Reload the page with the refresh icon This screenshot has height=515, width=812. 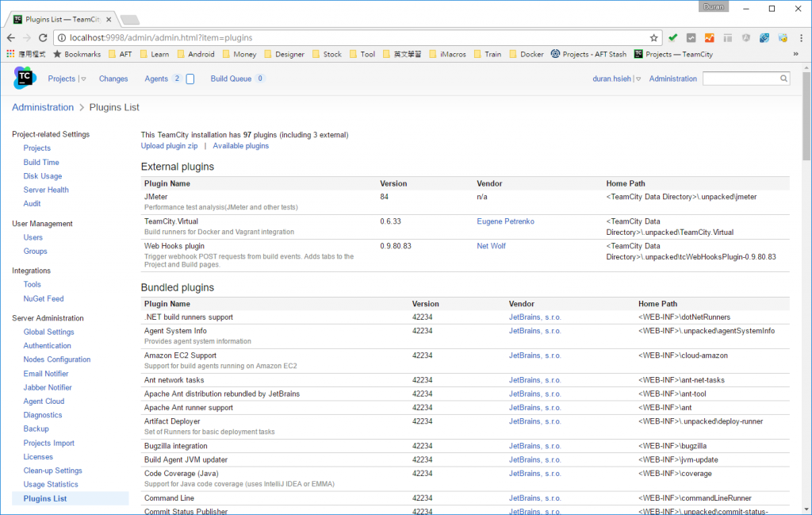pyautogui.click(x=43, y=38)
